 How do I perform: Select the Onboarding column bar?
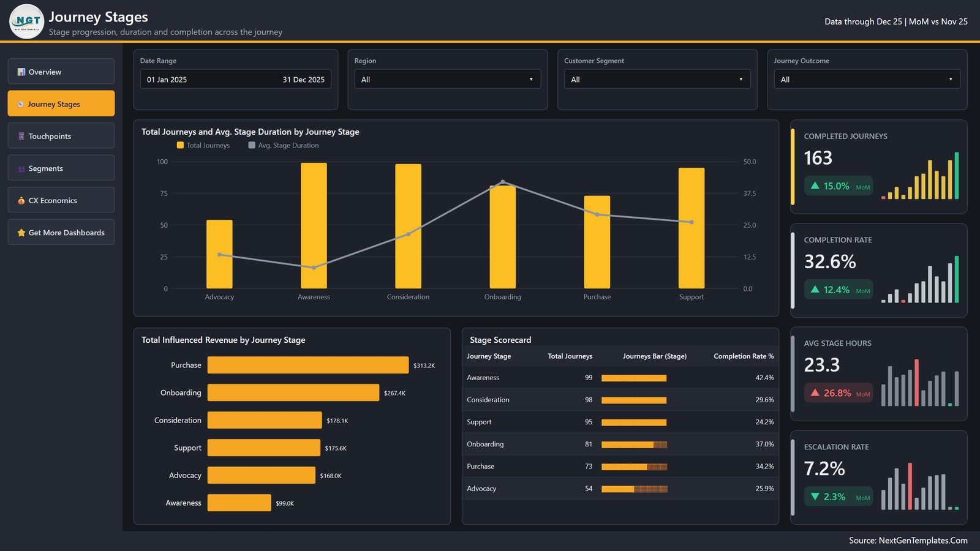click(x=503, y=237)
